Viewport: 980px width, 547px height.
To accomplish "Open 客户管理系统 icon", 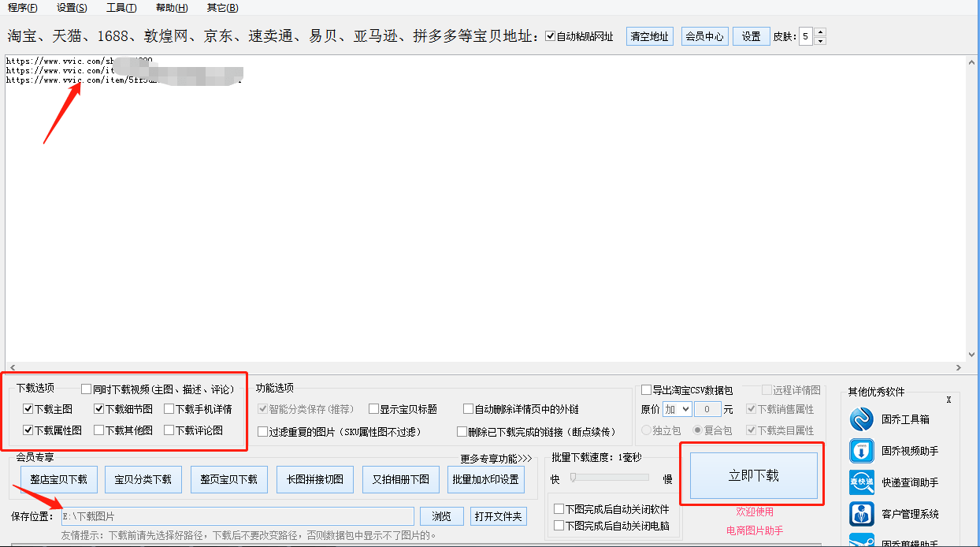I will [x=862, y=514].
